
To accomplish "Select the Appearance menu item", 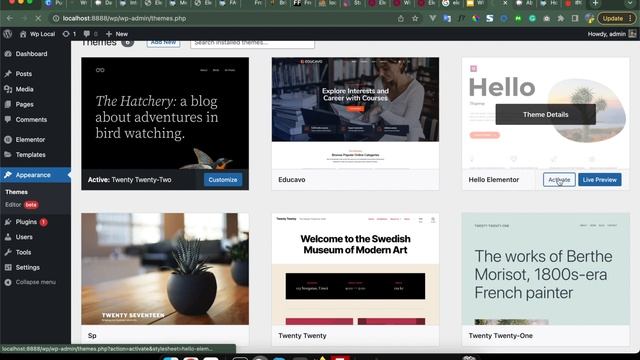I will (35, 175).
